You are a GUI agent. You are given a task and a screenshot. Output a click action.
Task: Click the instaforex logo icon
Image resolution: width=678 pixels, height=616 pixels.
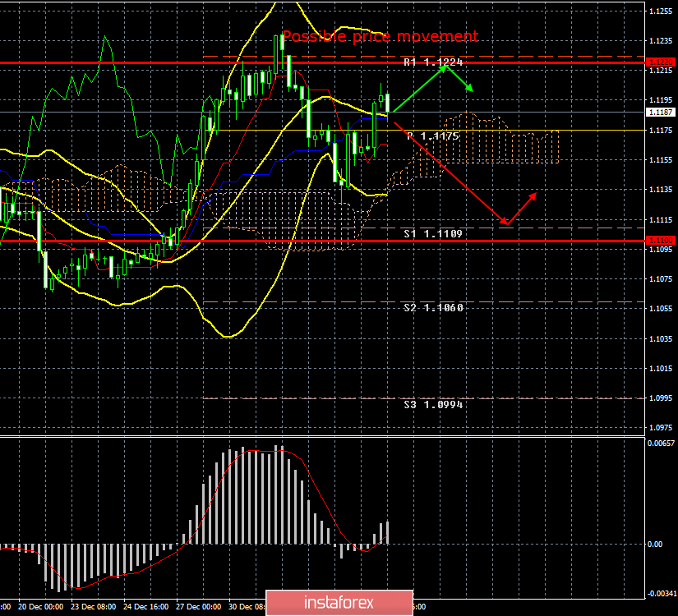coord(285,602)
